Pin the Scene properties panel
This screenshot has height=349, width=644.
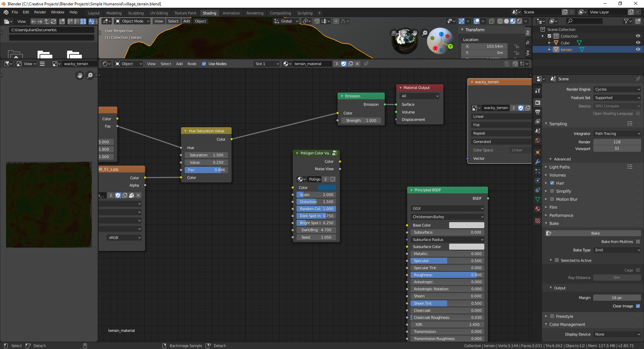638,79
